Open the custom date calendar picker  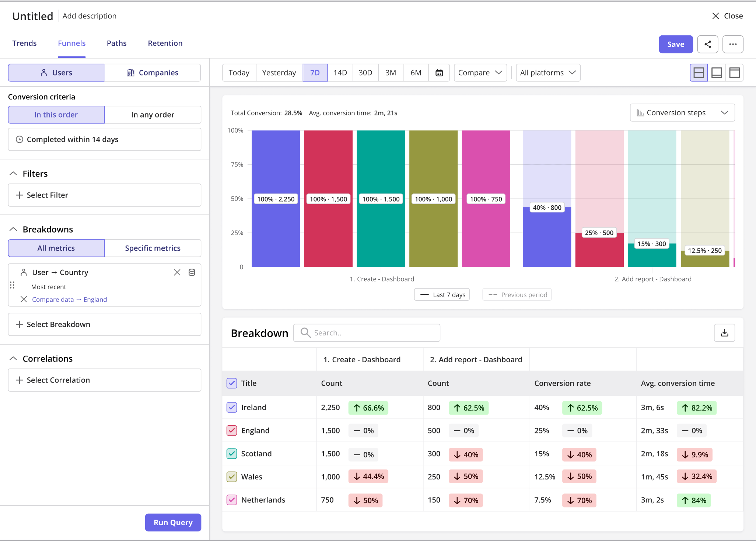pos(439,73)
